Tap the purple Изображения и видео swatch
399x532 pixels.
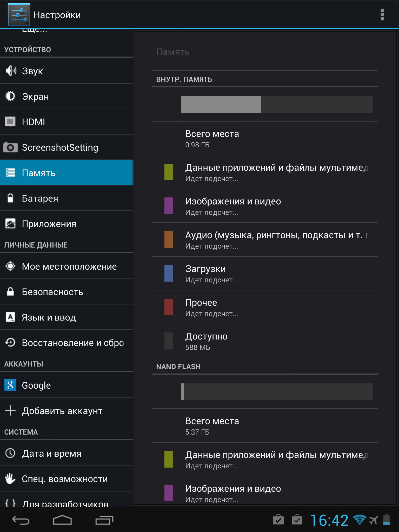169,206
